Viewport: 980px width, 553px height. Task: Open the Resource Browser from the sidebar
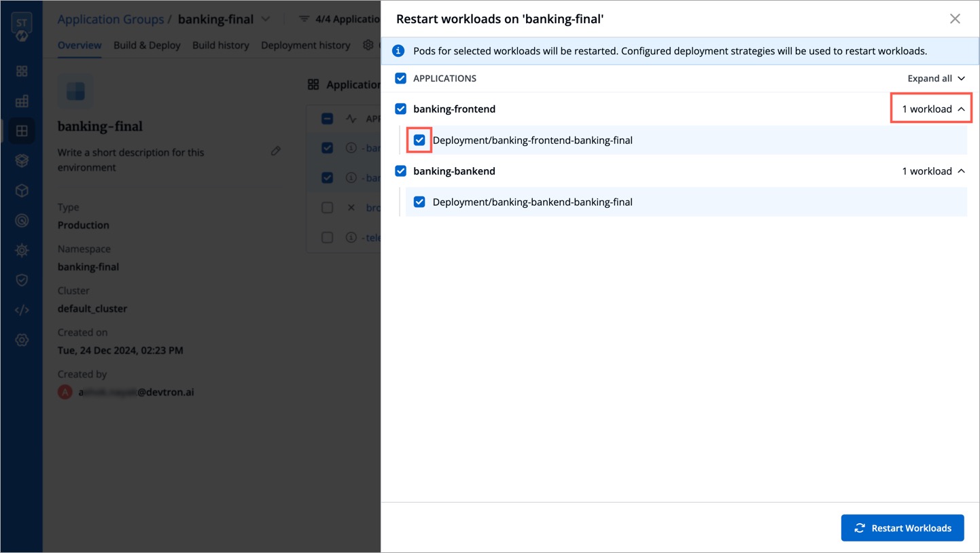point(21,160)
